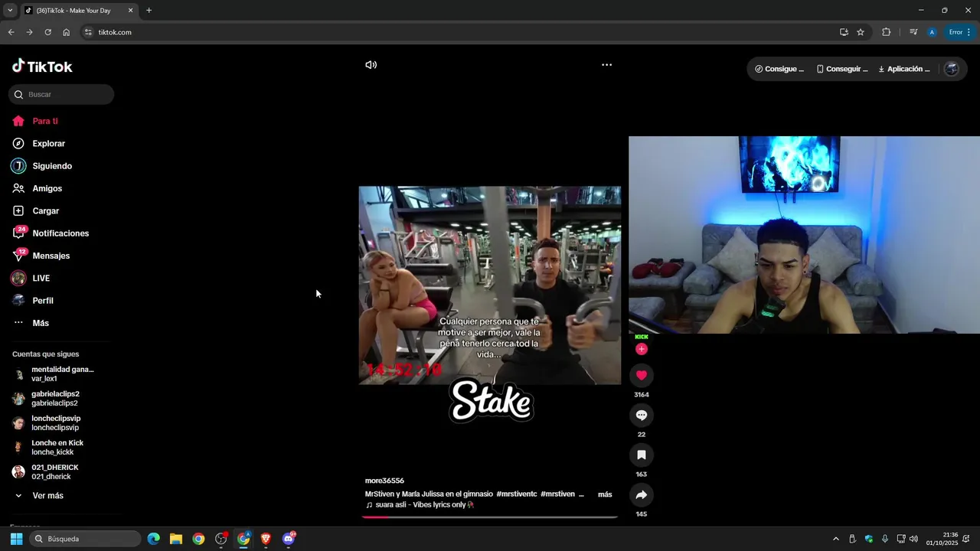Reload the TikTok page
This screenshot has height=551, width=980.
click(47, 32)
